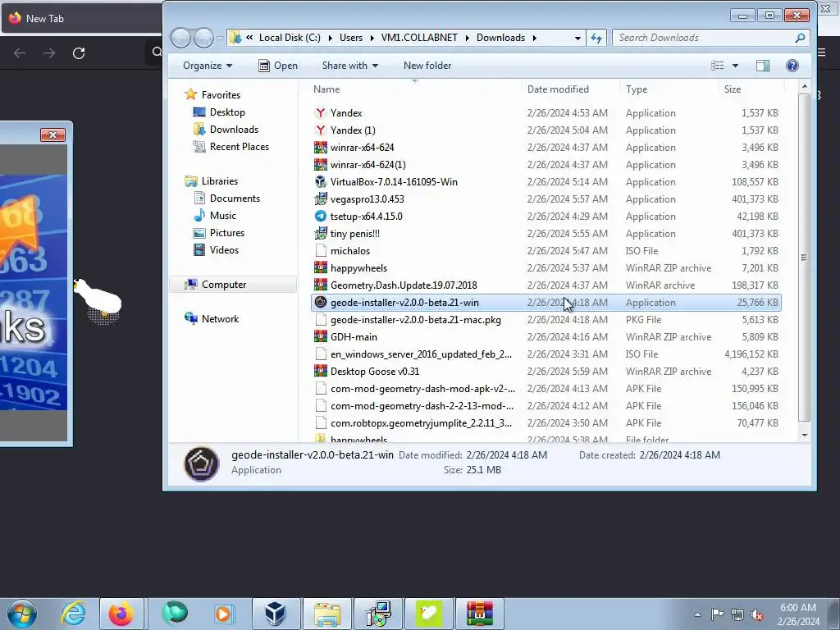The height and width of the screenshot is (630, 840).
Task: Expand the view options dropdown arrow
Action: click(x=735, y=66)
